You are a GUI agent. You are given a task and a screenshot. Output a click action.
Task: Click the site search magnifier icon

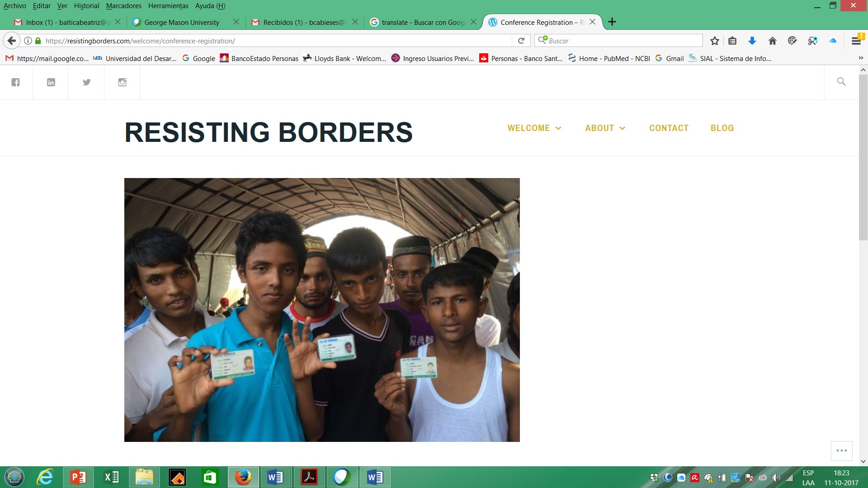tap(841, 82)
